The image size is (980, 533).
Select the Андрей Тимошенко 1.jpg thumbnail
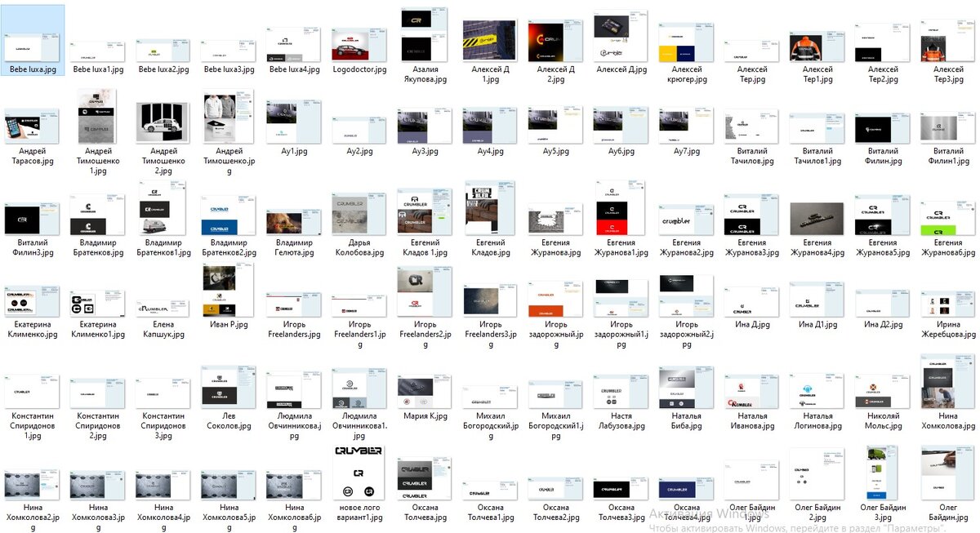[x=98, y=116]
